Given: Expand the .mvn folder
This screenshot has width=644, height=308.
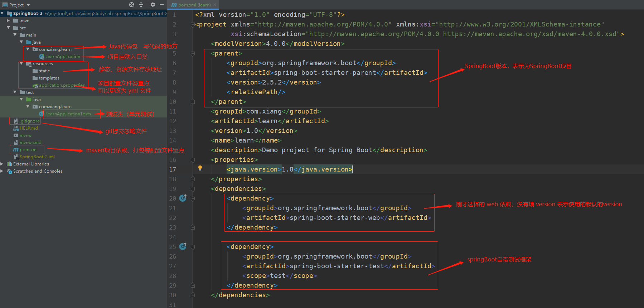Looking at the screenshot, I should pyautogui.click(x=8, y=20).
